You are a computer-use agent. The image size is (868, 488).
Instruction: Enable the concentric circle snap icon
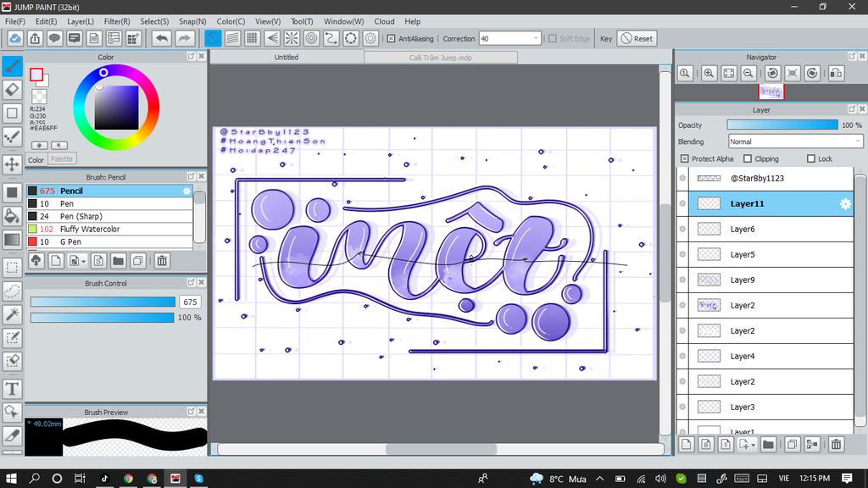tap(312, 38)
